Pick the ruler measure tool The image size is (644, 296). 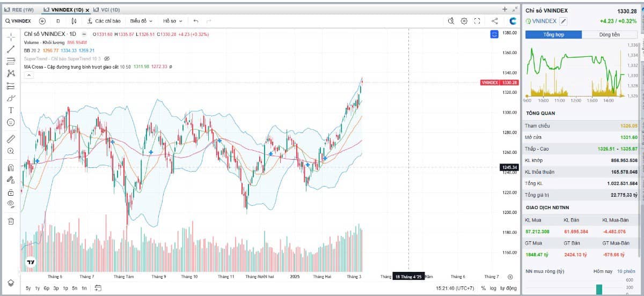[11, 139]
